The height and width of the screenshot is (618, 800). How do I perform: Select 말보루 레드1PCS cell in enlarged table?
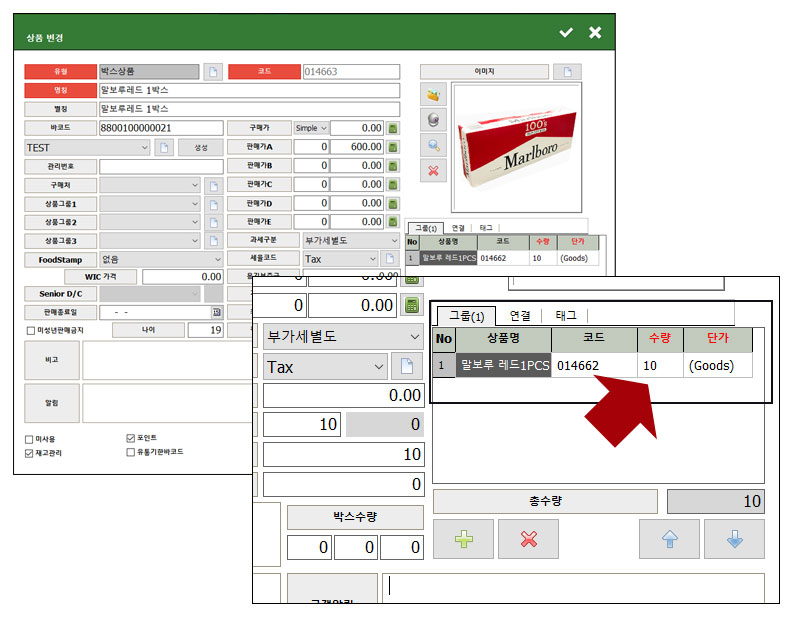[504, 365]
